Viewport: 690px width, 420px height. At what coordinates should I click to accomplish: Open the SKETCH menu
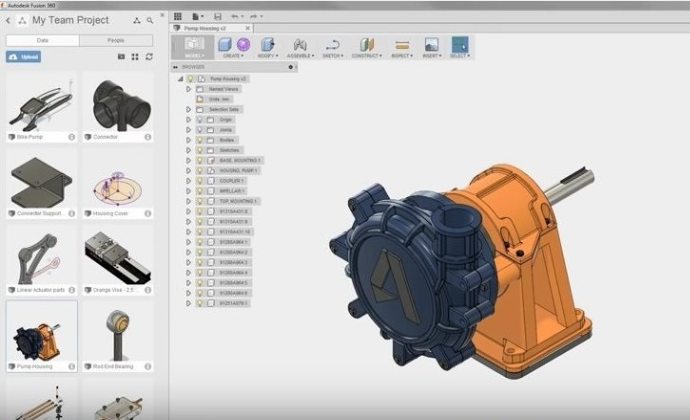click(x=333, y=56)
